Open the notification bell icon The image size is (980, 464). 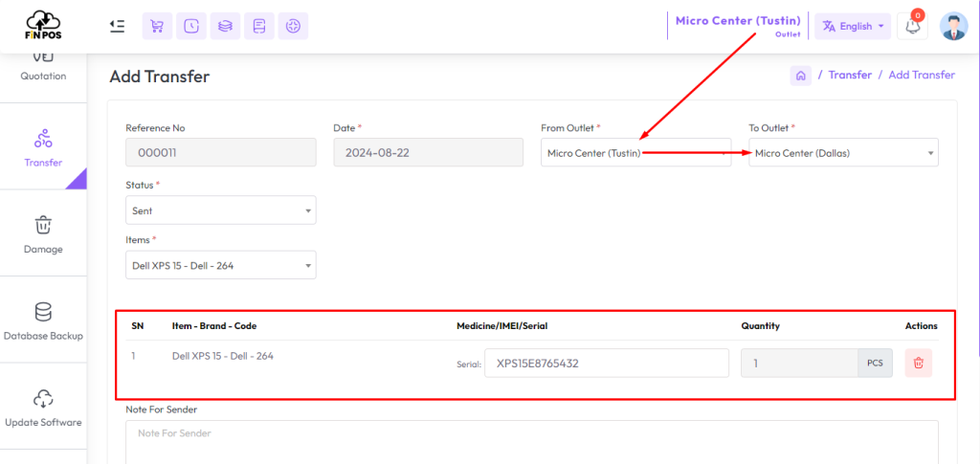912,26
